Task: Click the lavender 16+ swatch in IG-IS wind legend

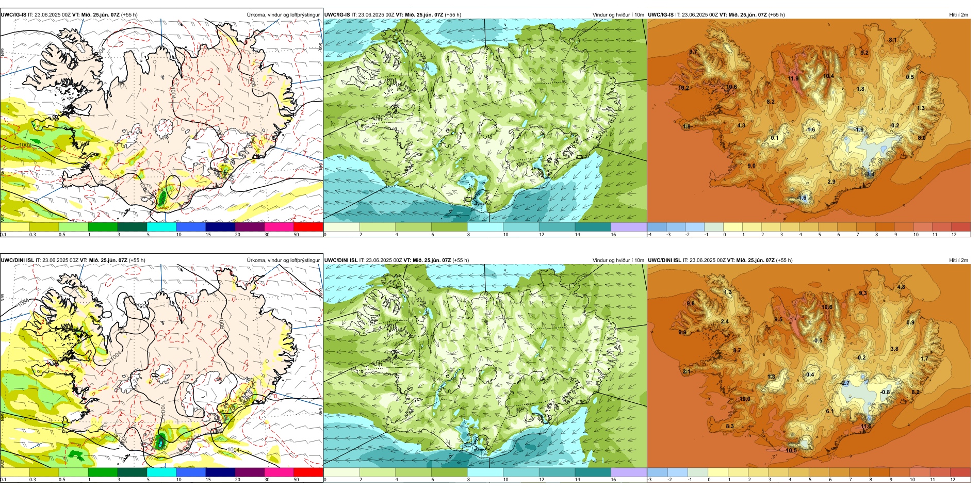Action: [x=629, y=227]
